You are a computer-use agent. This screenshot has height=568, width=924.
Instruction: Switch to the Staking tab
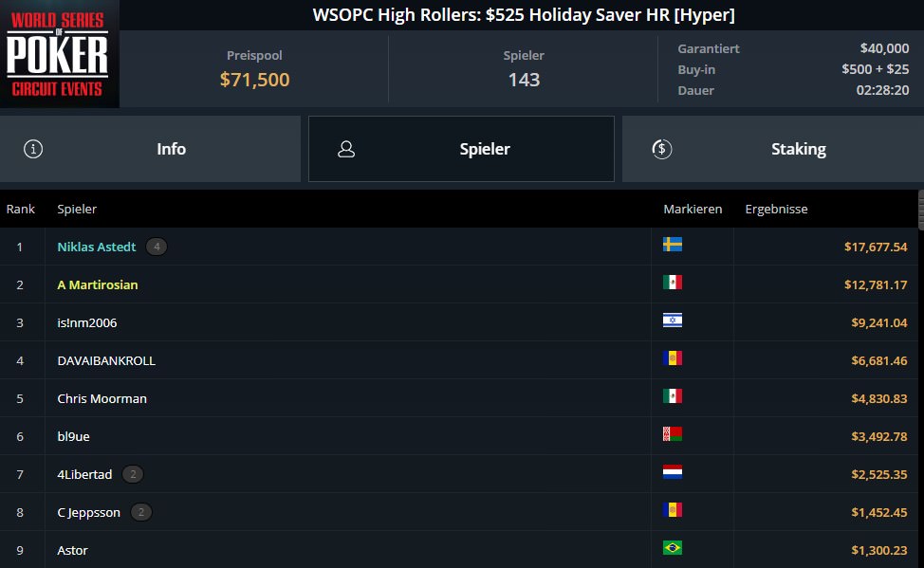pyautogui.click(x=773, y=149)
